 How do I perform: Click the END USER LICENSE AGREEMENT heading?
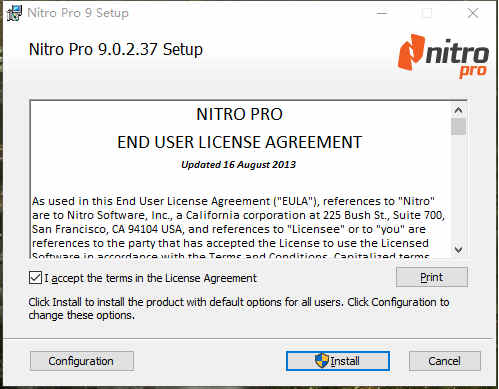tap(239, 142)
